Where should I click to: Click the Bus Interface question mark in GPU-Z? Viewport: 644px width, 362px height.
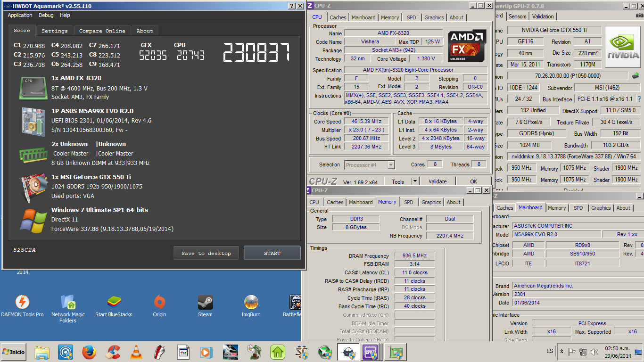point(639,99)
